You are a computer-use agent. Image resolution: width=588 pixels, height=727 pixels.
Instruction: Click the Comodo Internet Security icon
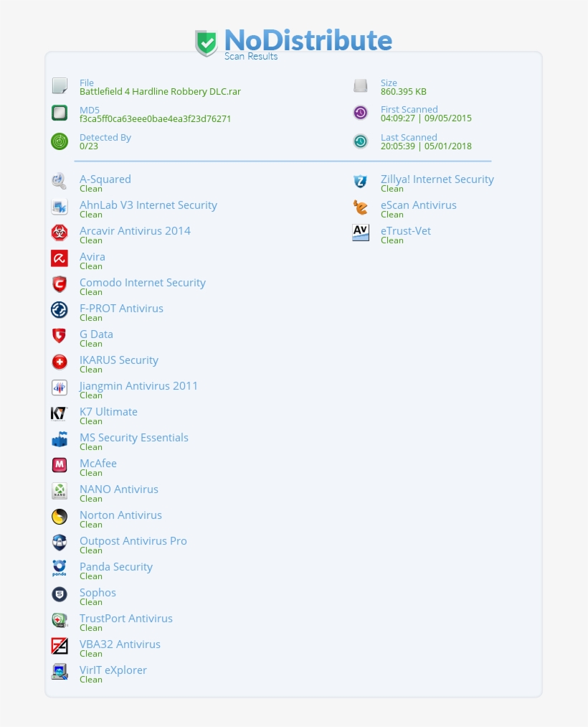[59, 283]
